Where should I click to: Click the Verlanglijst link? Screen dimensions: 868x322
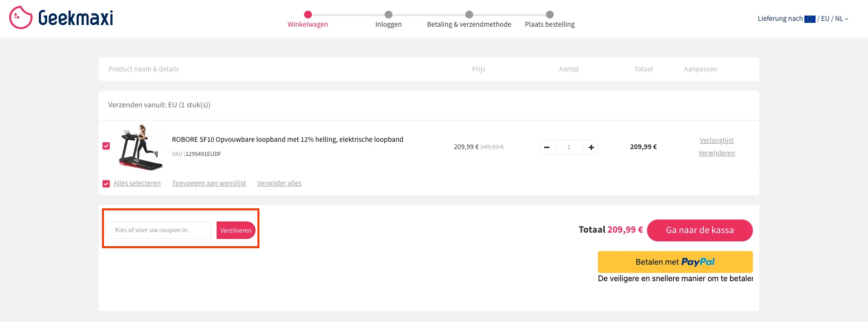point(716,140)
